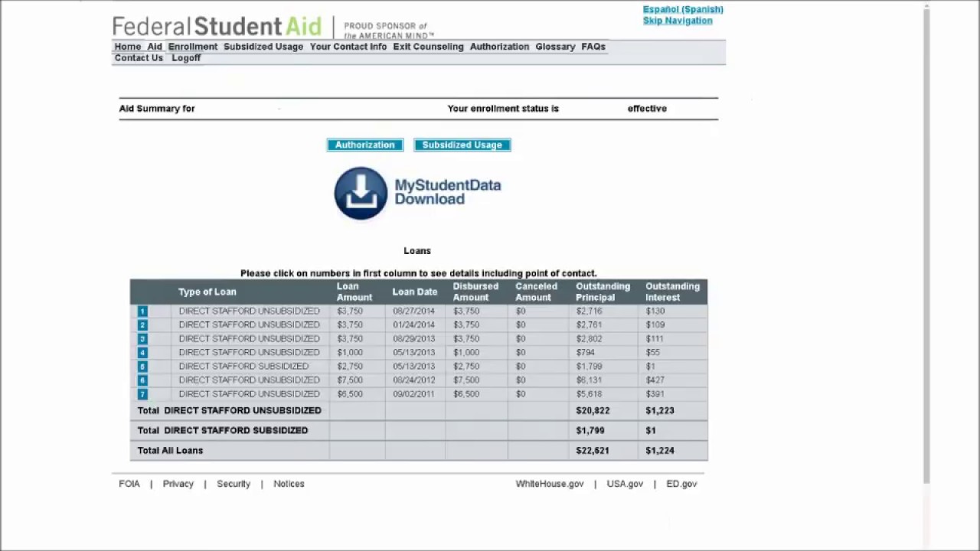Click the Federal Student Aid logo
Viewport: 980px width, 551px height.
point(217,26)
